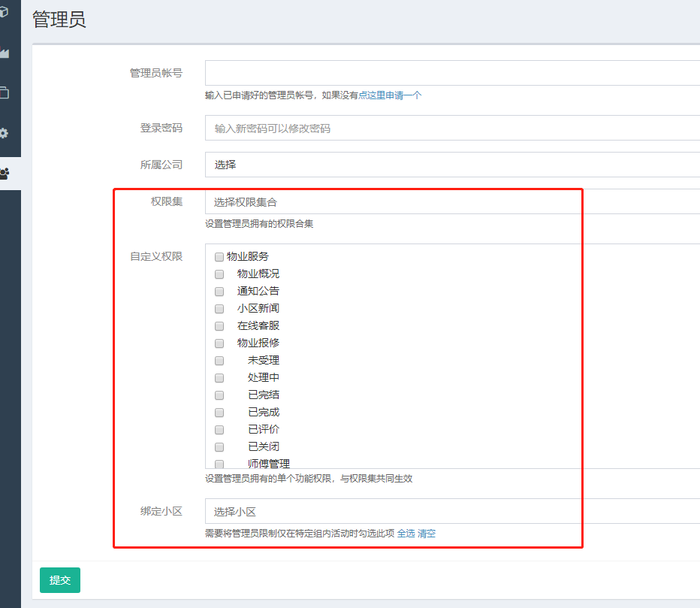Check the 物业服务 permission box
The image size is (700, 608).
click(219, 257)
